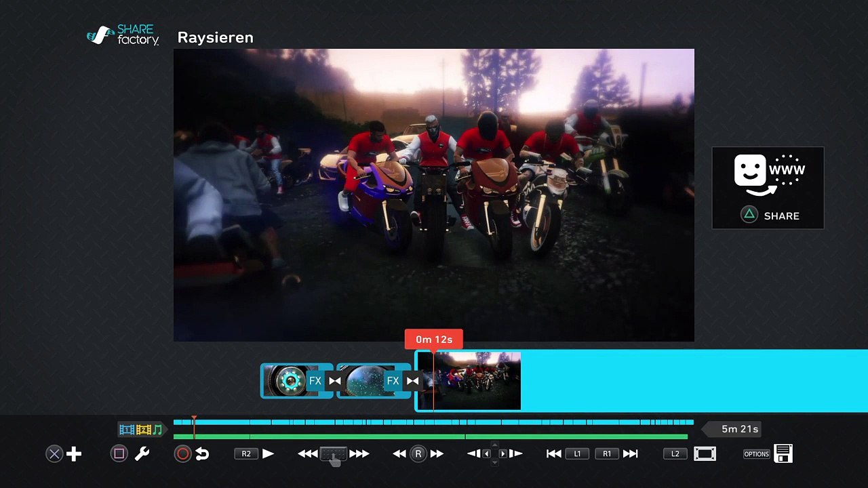868x488 pixels.
Task: Select video track 2 icon
Action: tap(143, 430)
